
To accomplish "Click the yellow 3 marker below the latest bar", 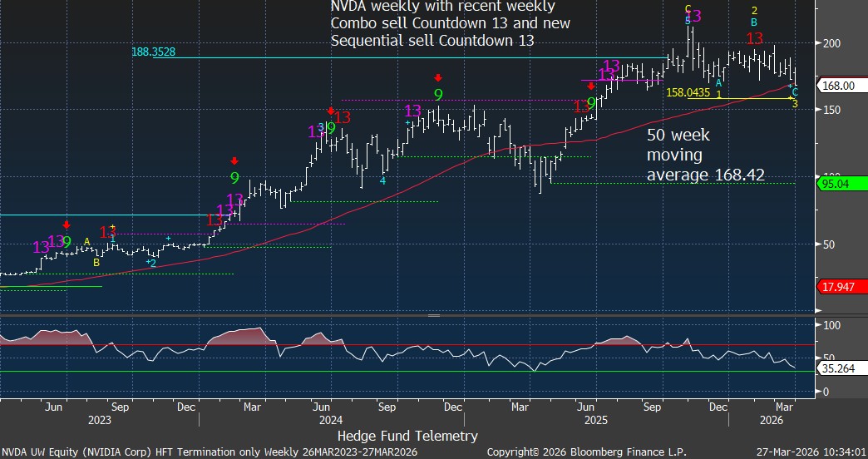I will [x=794, y=104].
